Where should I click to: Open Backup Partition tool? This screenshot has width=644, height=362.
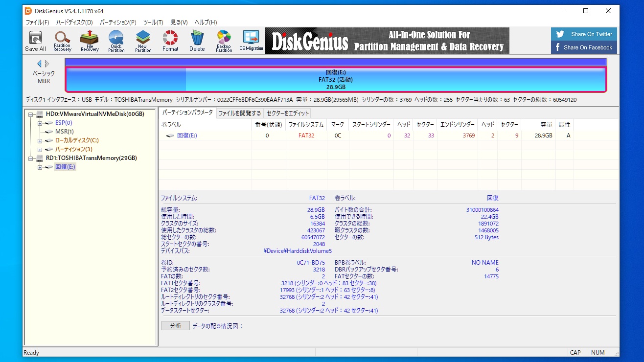click(224, 41)
